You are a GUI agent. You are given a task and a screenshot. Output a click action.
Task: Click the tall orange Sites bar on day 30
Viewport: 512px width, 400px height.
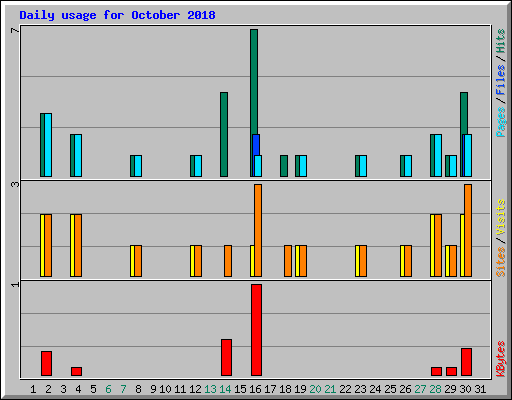[468, 230]
